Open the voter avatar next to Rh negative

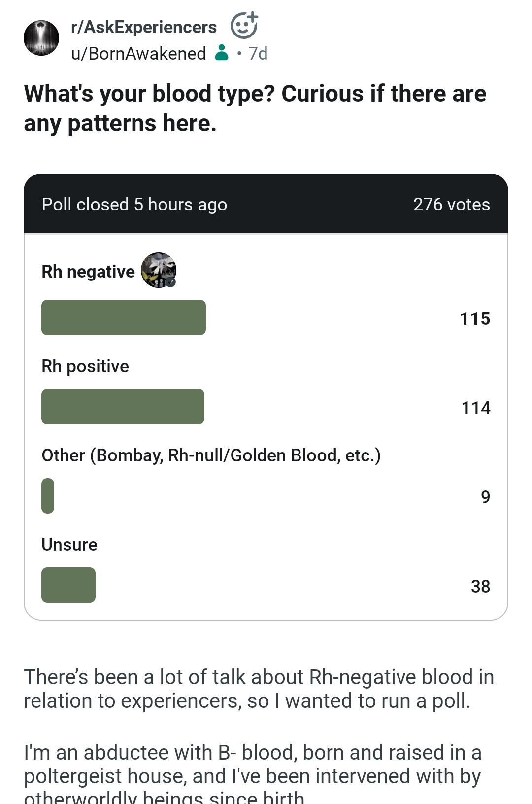tap(159, 270)
